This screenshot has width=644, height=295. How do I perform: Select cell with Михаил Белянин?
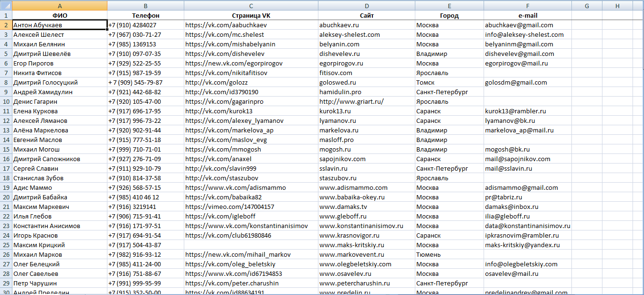click(x=60, y=44)
